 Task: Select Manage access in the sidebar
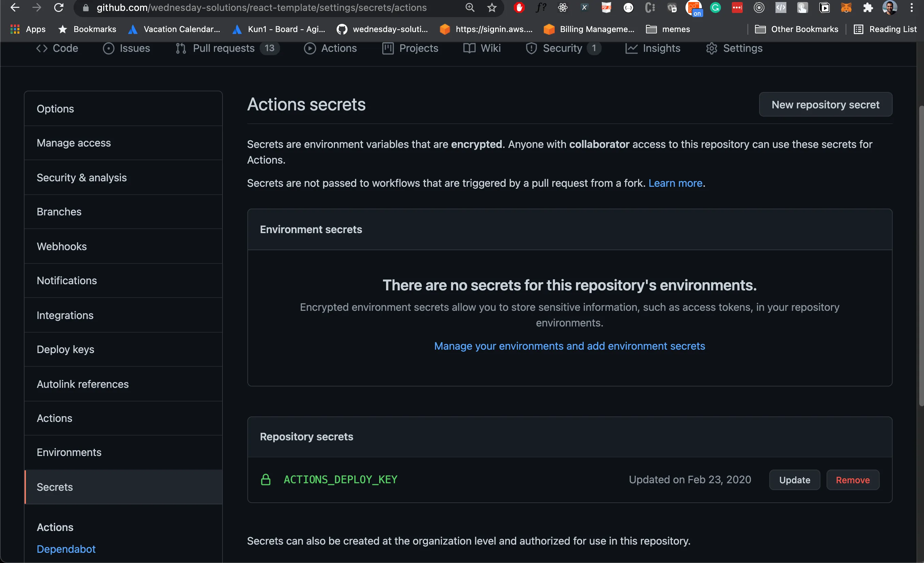tap(123, 143)
